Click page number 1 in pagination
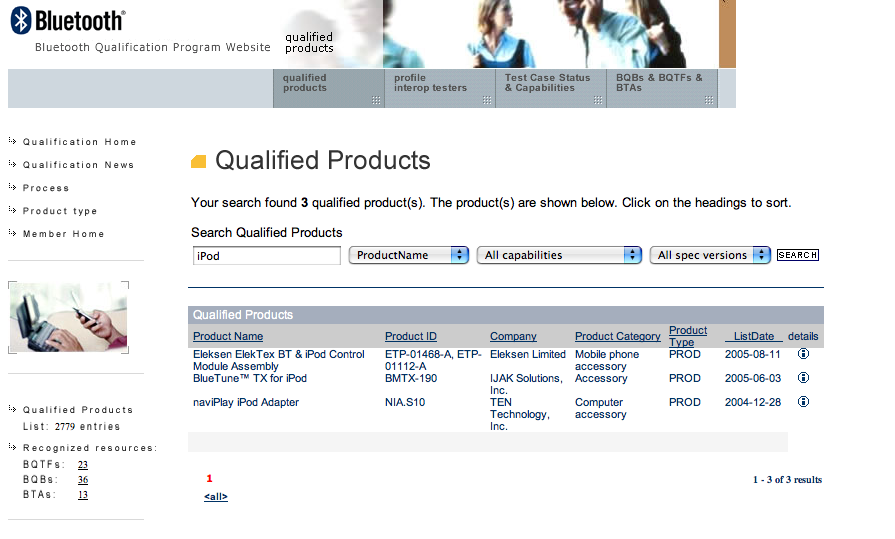The image size is (895, 539). click(x=209, y=478)
